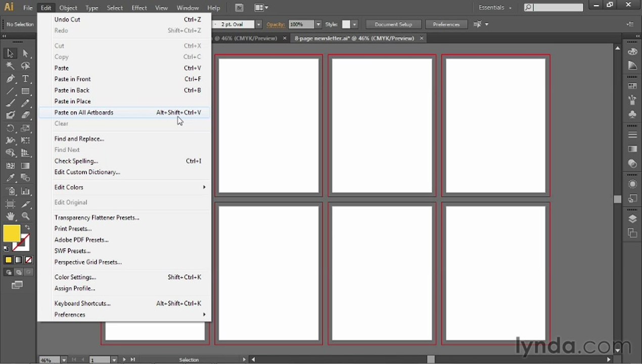
Task: Choose the Magic Wand tool
Action: (10, 66)
